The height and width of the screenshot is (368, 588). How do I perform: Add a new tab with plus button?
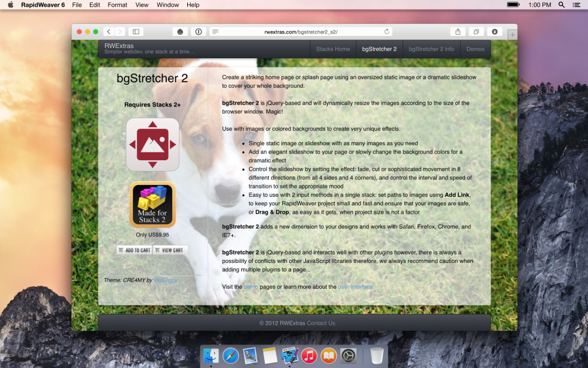pyautogui.click(x=512, y=34)
